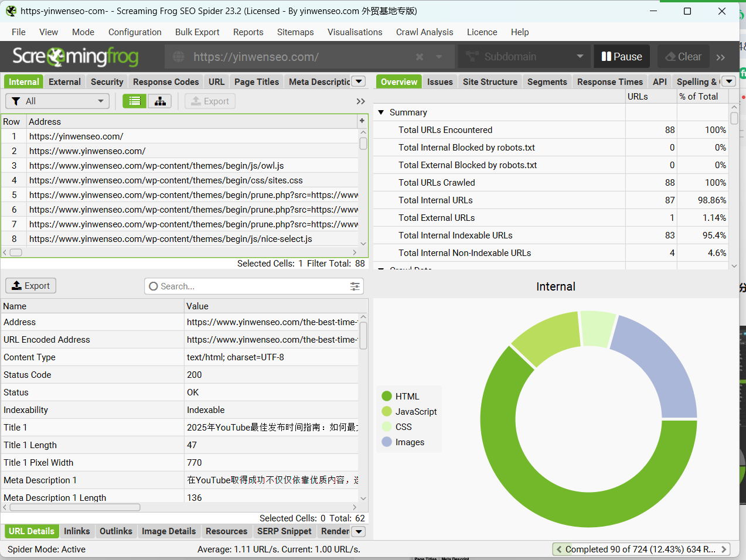
Task: Open the Bulk Export menu
Action: [x=197, y=32]
